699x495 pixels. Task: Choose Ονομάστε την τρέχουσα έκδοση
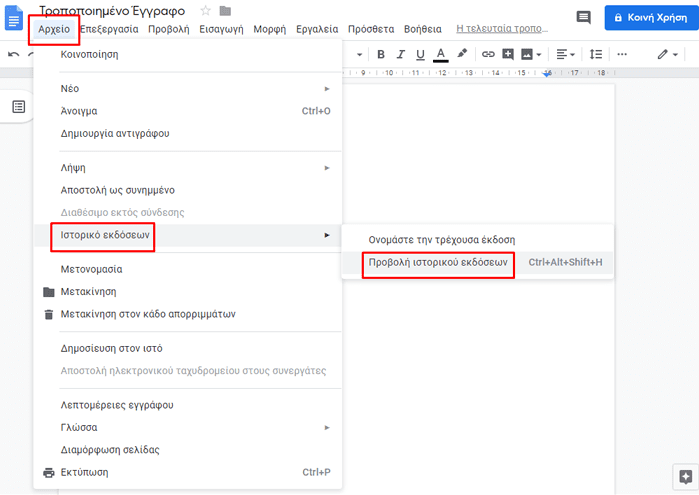[x=477, y=240]
